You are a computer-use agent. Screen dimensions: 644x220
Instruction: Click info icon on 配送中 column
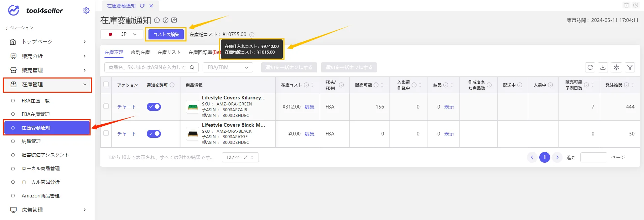[520, 85]
